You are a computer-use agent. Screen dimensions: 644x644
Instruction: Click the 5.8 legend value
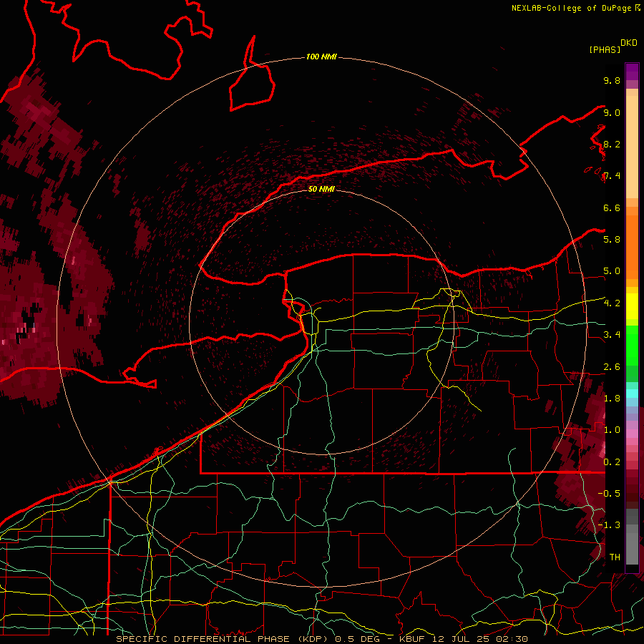pos(612,239)
